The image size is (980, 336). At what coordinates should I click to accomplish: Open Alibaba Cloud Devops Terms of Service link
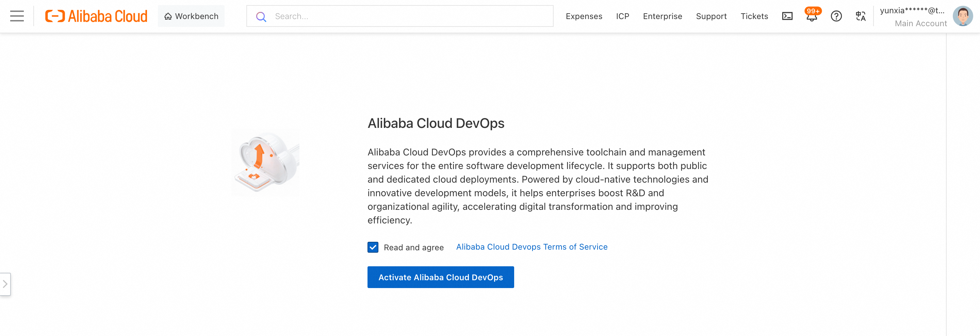point(532,247)
